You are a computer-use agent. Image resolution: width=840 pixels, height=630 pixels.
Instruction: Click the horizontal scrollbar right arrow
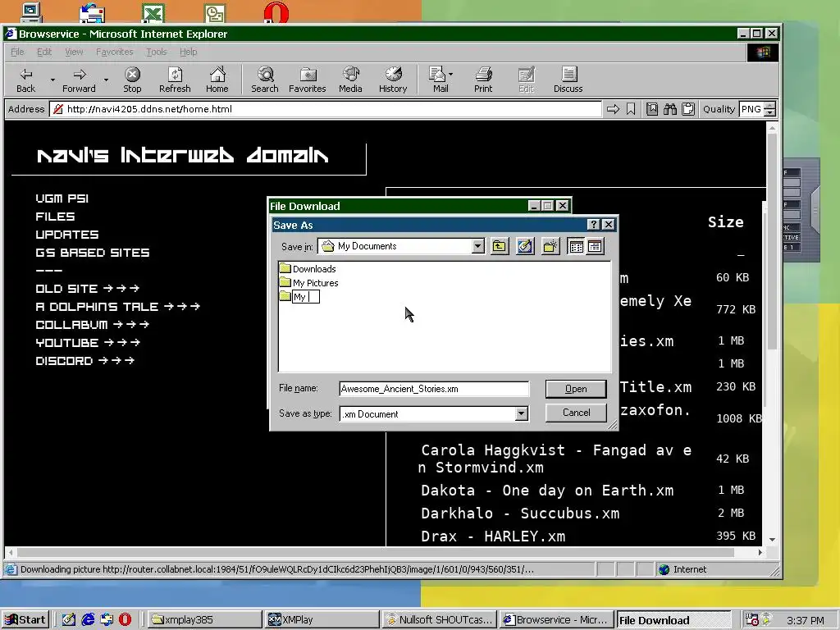(x=760, y=552)
